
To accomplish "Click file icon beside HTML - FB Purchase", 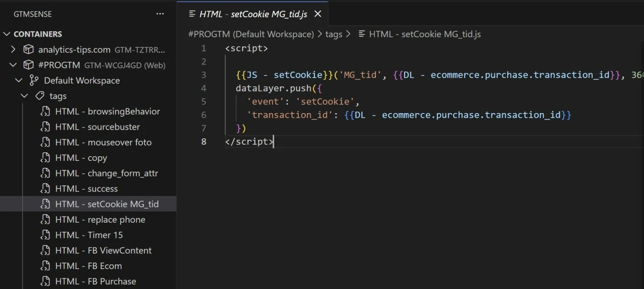I will point(45,281).
